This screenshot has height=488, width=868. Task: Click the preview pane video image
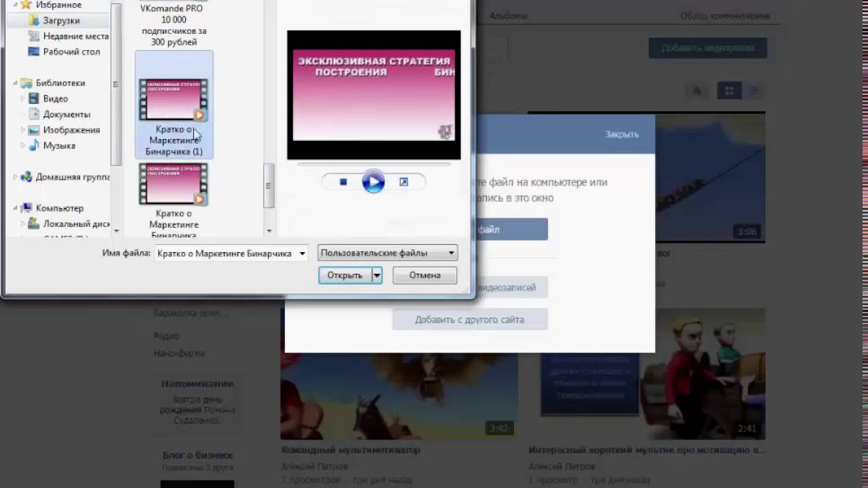374,95
